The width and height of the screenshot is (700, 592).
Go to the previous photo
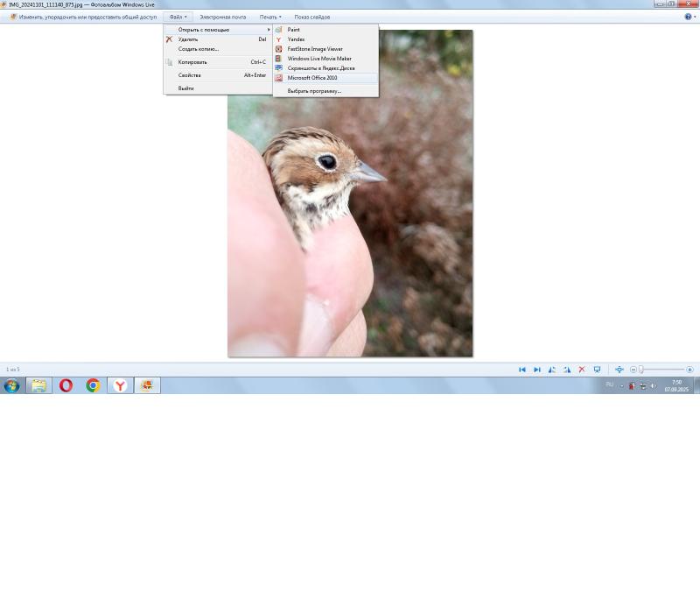pos(522,370)
